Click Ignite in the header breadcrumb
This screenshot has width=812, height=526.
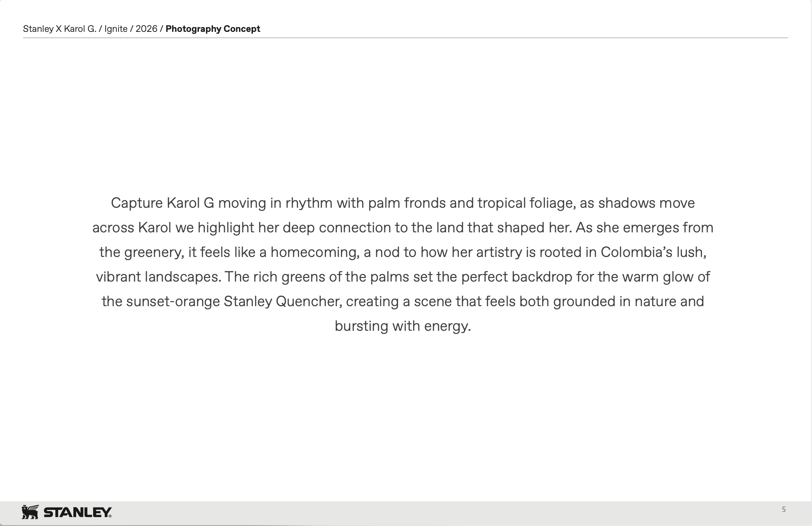tap(116, 29)
